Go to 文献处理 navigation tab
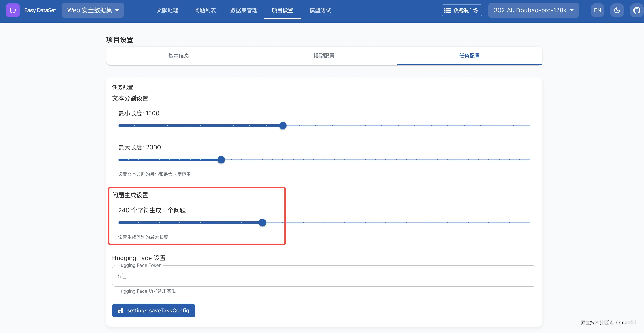The height and width of the screenshot is (333, 644). tap(167, 10)
